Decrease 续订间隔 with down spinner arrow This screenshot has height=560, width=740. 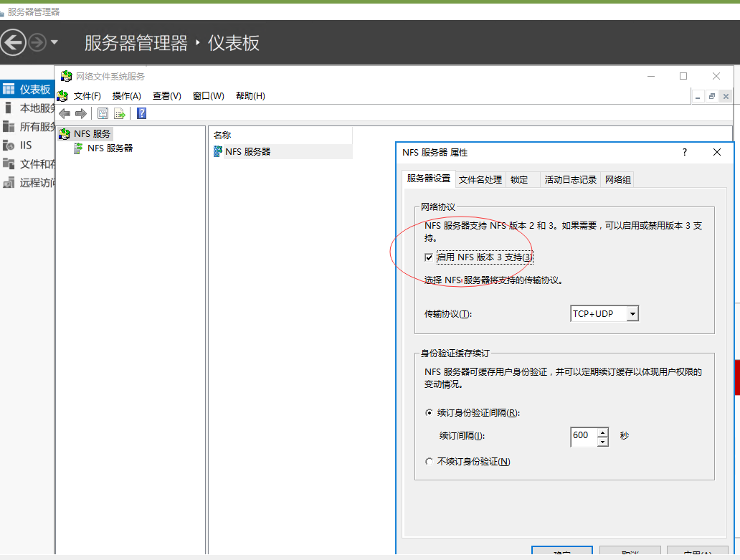click(x=602, y=442)
